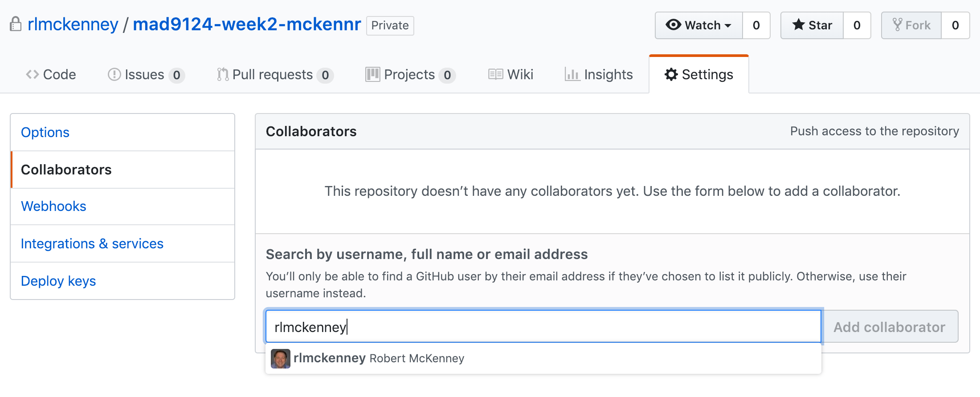Open the Code tab label
The height and width of the screenshot is (397, 980).
pyautogui.click(x=60, y=74)
